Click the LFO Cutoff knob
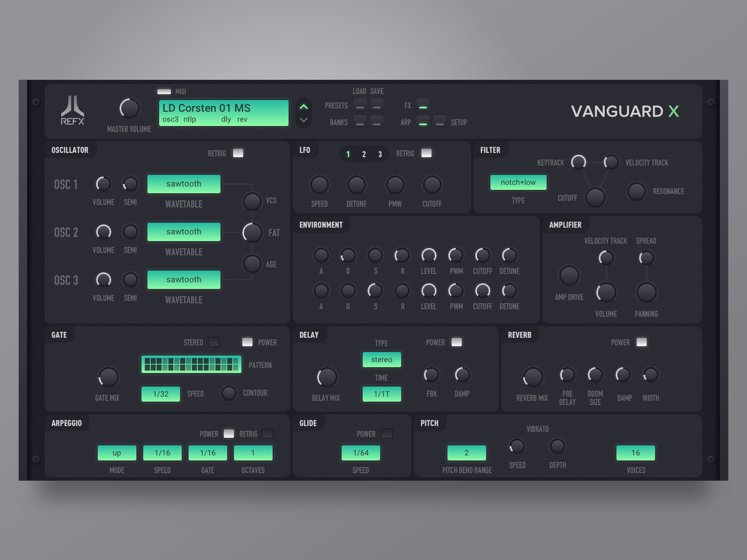Viewport: 747px width, 560px height. [432, 185]
